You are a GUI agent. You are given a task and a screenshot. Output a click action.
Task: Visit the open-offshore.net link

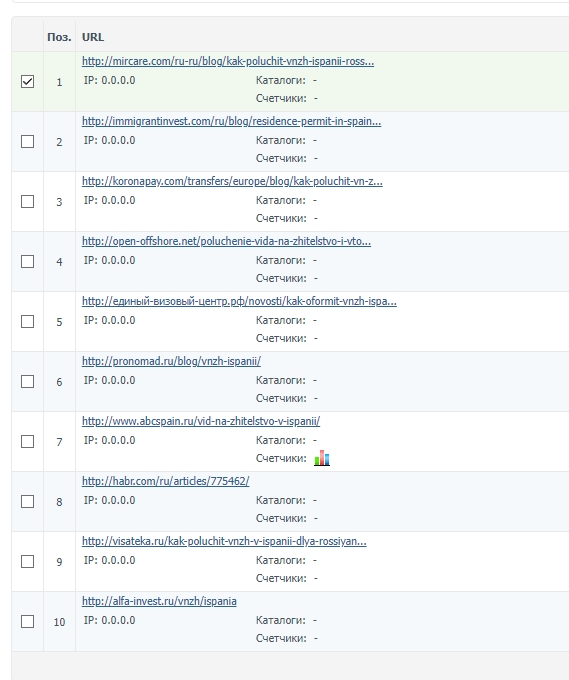point(226,241)
